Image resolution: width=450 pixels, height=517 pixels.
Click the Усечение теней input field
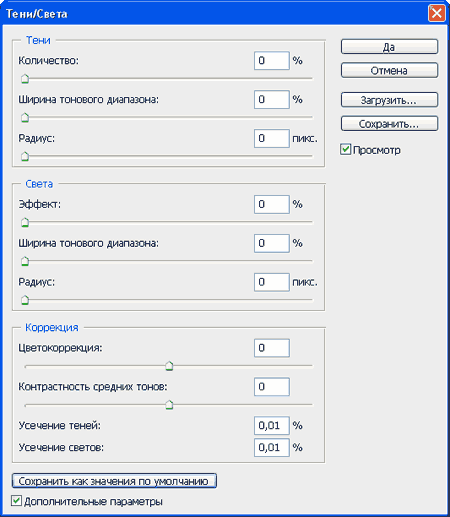pos(272,426)
